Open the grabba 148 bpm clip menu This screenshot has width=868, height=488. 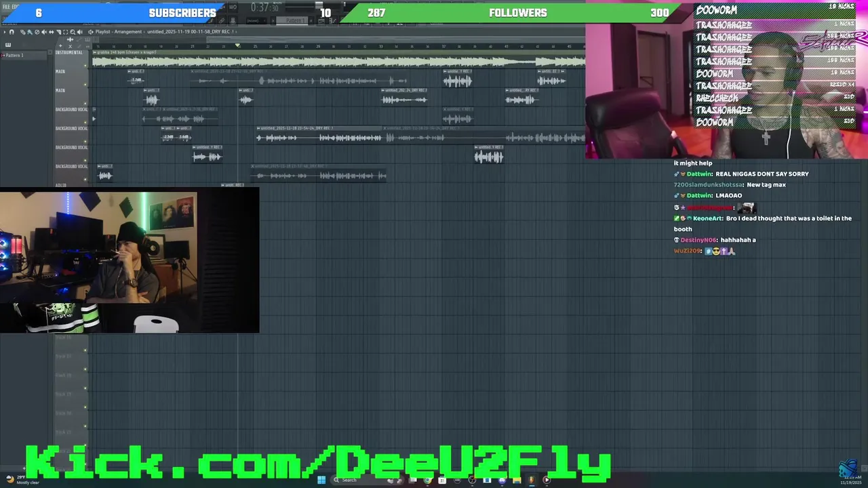pyautogui.click(x=95, y=52)
